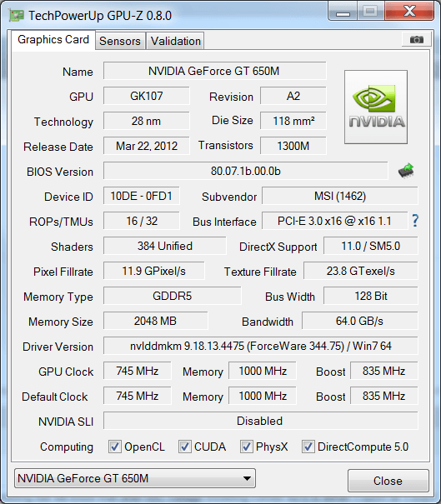Viewport: 441px width, 504px height.
Task: Minimize the GPU-Z window
Action: click(343, 12)
